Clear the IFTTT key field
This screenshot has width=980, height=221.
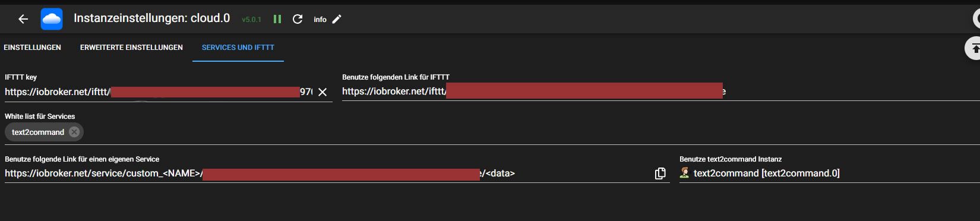pos(323,92)
